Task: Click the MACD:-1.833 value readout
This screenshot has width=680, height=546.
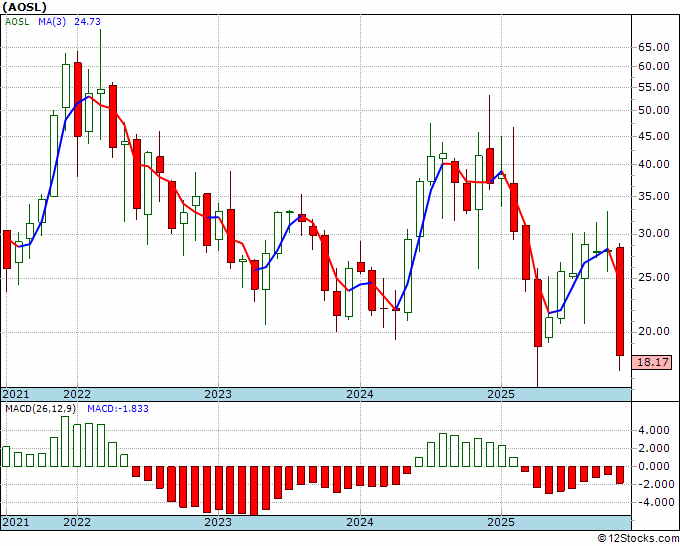Action: pos(118,409)
